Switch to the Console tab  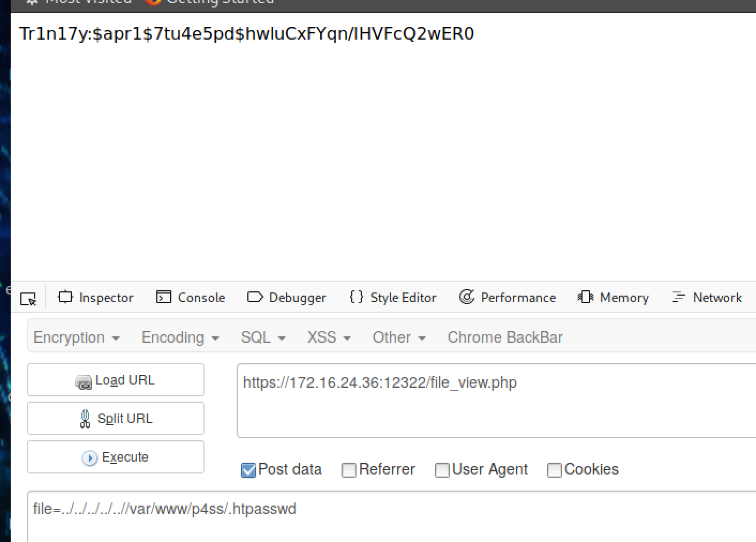pos(191,297)
